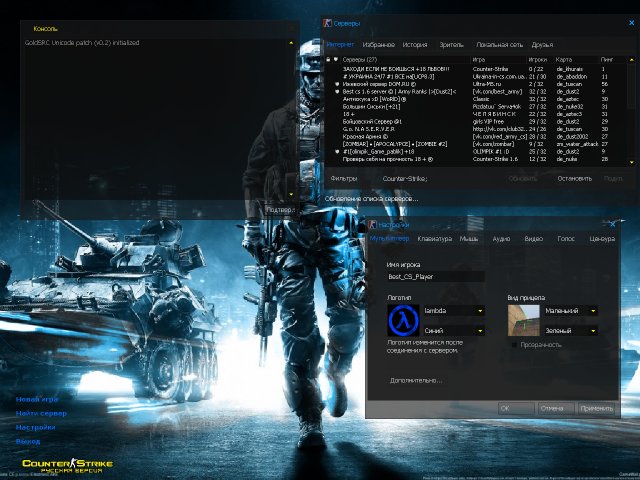This screenshot has height=480, width=640.
Task: Toggle the Прозрачность checkbox
Action: (514, 345)
